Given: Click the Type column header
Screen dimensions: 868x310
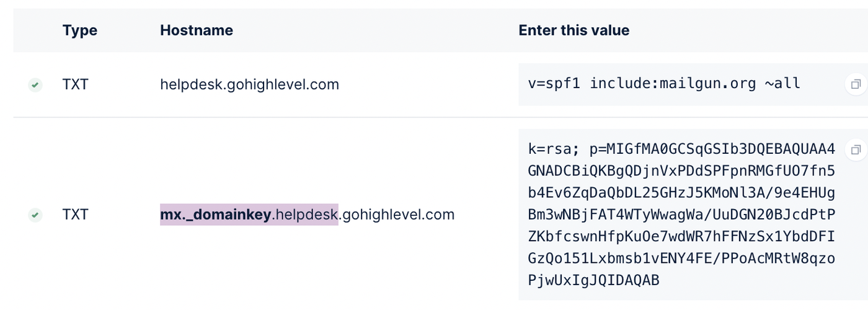Looking at the screenshot, I should 79,30.
